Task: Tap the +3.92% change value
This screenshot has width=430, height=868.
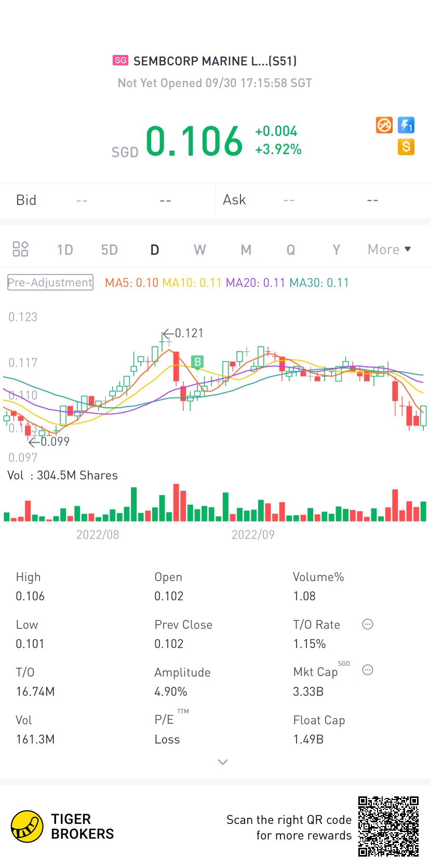Action: click(278, 149)
